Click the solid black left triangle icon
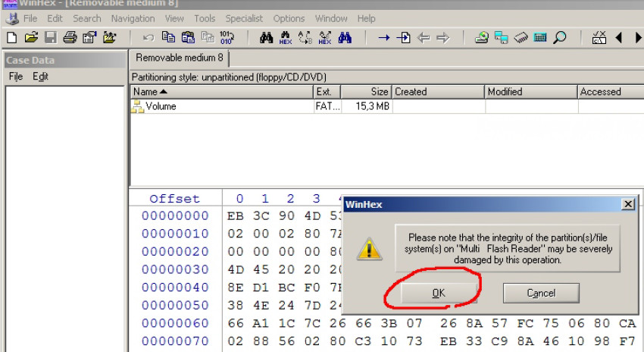 tap(618, 38)
